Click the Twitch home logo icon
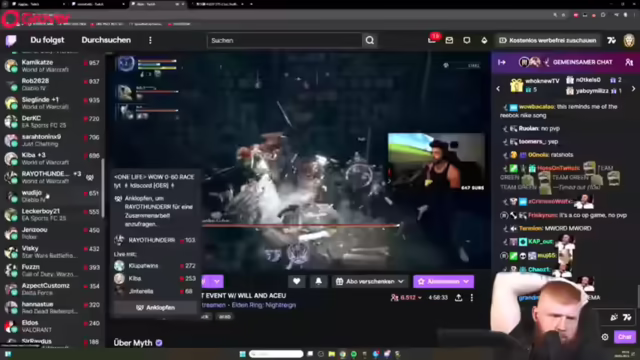 (x=11, y=40)
